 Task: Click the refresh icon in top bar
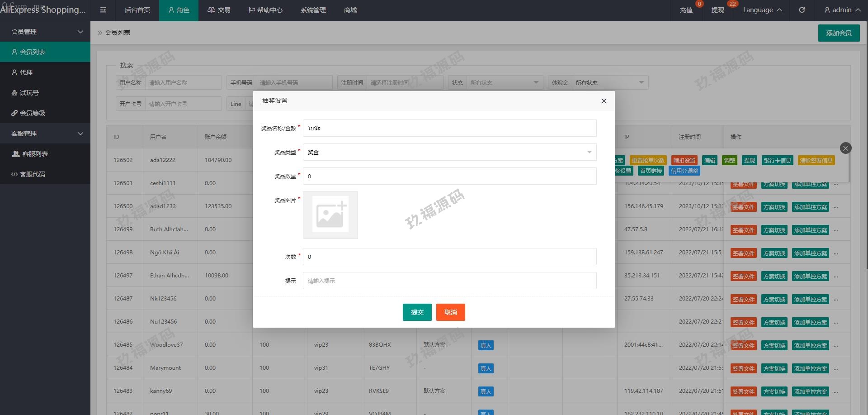click(802, 10)
